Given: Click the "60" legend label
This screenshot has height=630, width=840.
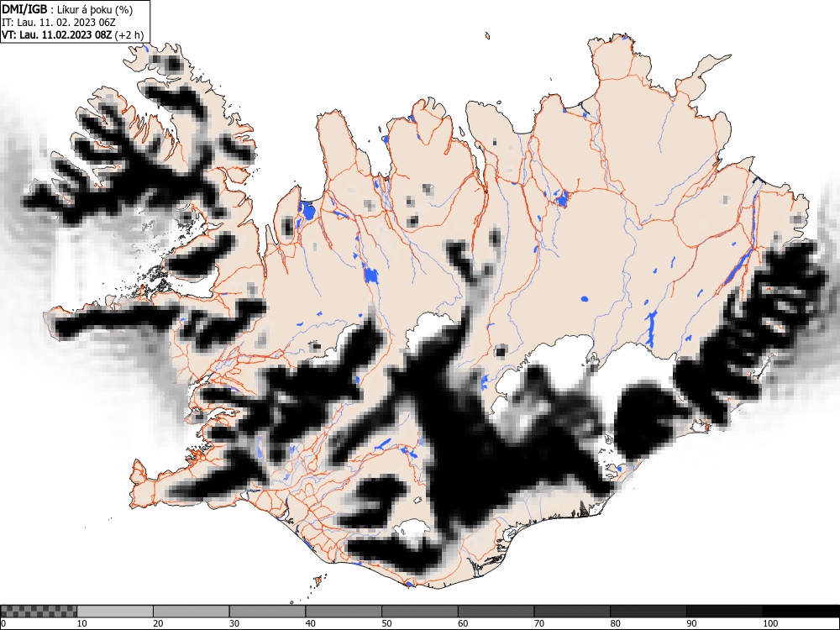Looking at the screenshot, I should tap(463, 623).
